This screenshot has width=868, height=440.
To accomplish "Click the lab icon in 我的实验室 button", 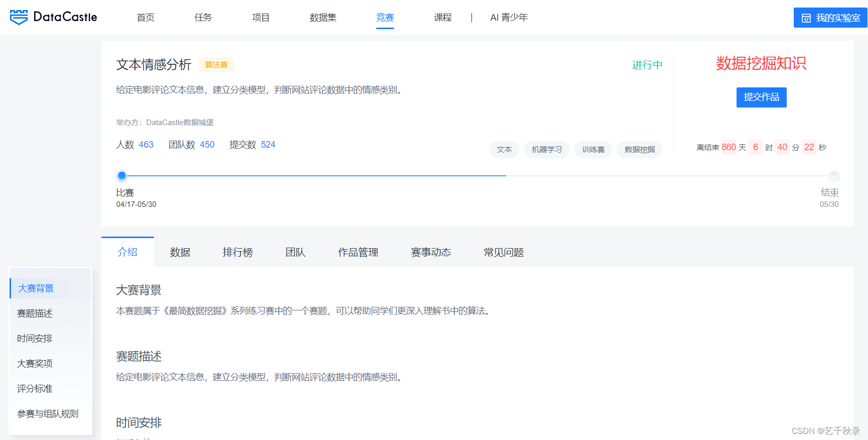I will [806, 18].
